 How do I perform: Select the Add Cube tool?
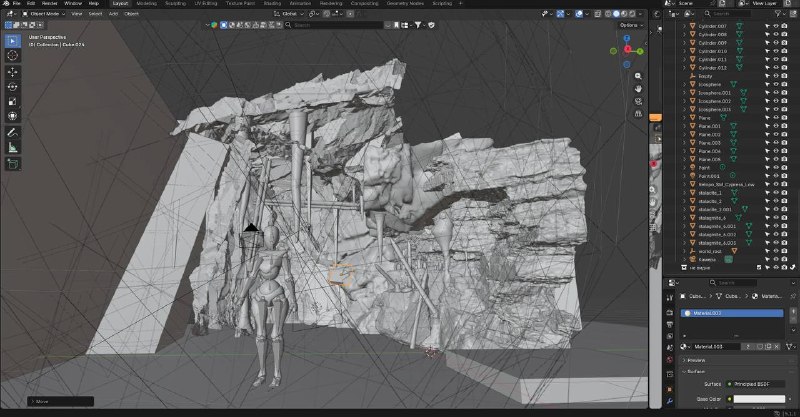click(13, 164)
